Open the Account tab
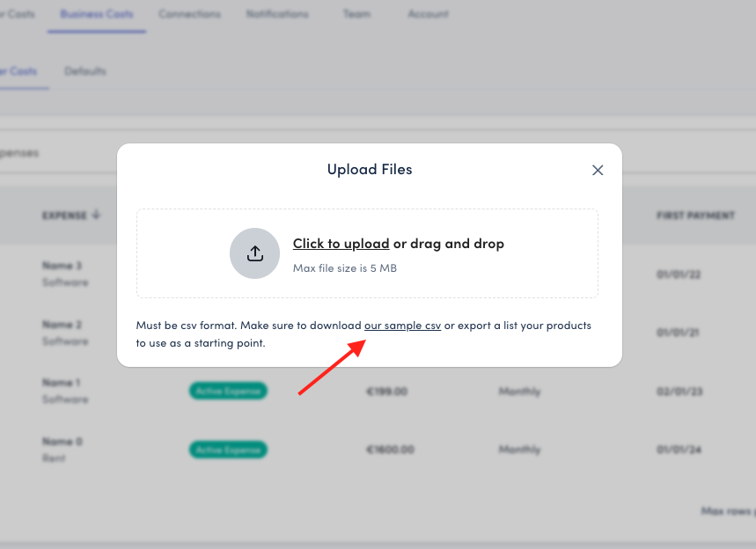Image resolution: width=756 pixels, height=549 pixels. click(429, 14)
